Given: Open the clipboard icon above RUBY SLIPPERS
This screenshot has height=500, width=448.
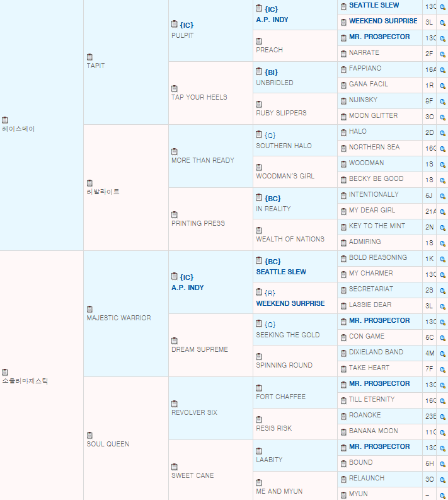Looking at the screenshot, I should [259, 104].
